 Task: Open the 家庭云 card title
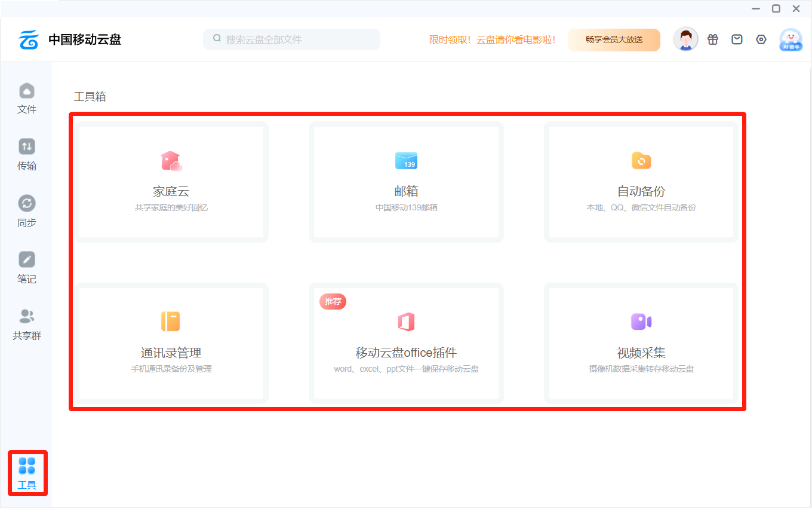pos(171,191)
